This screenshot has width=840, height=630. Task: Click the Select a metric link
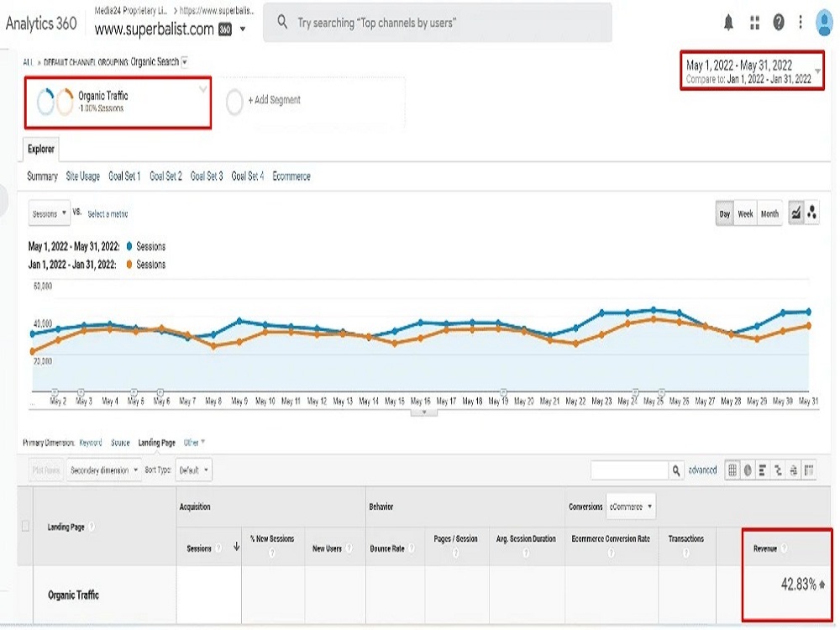coord(108,213)
